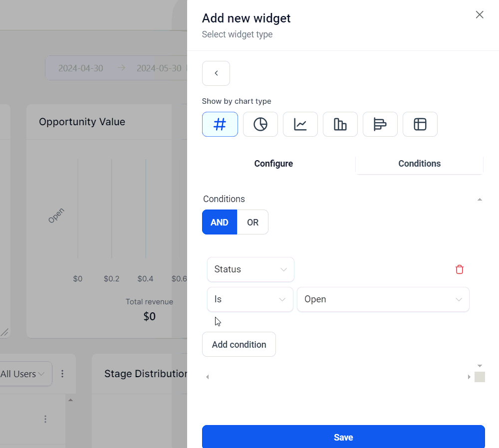
Task: Save the new widget
Action: point(343,437)
